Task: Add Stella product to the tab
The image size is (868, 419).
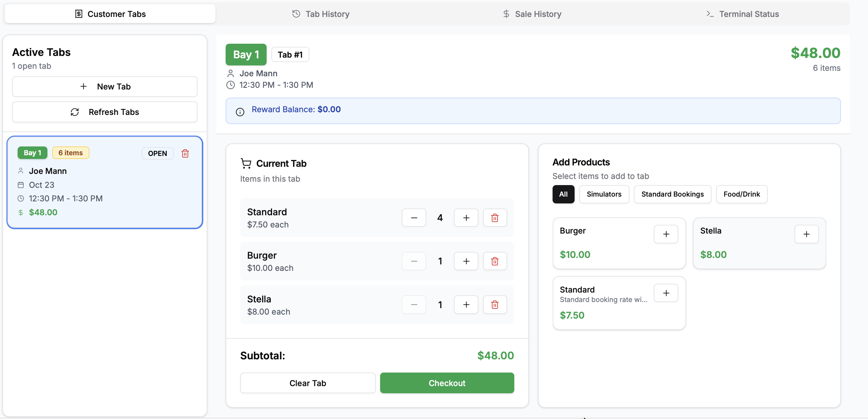Action: click(806, 234)
